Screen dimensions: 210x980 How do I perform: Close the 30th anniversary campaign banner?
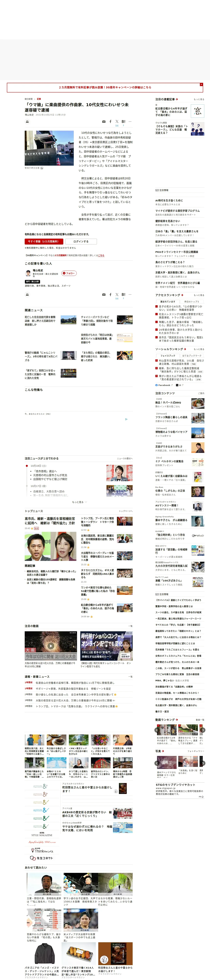pyautogui.click(x=201, y=84)
